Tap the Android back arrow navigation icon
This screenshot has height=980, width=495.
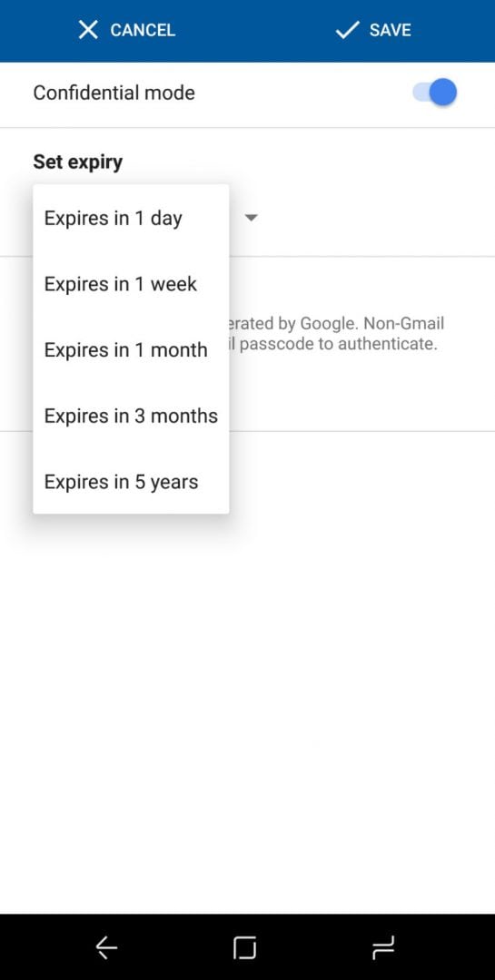[x=106, y=947]
